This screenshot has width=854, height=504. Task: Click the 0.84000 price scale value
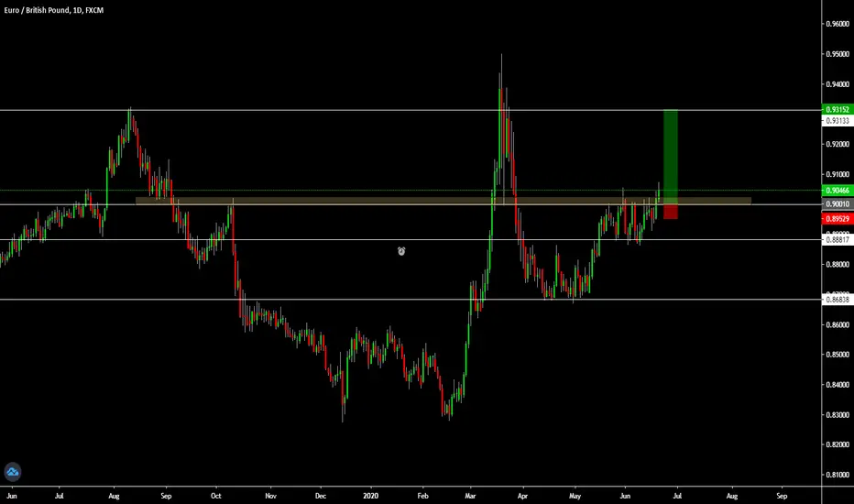pos(838,385)
